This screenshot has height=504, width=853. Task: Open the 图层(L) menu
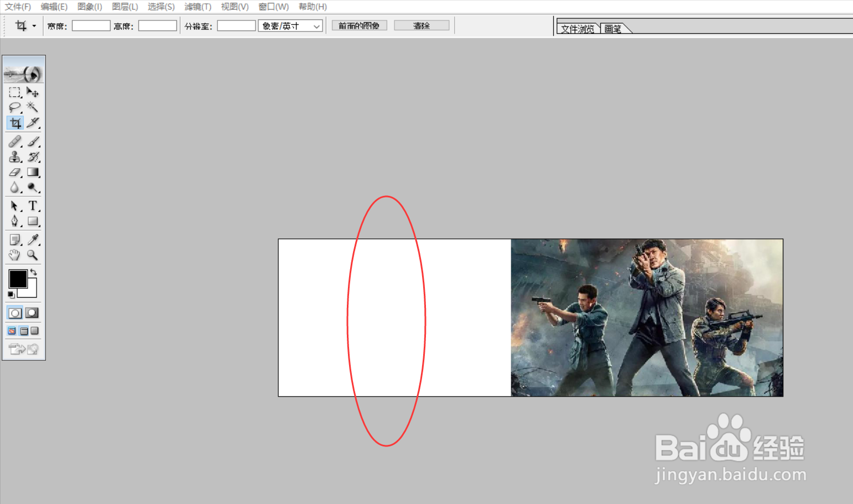coord(125,7)
